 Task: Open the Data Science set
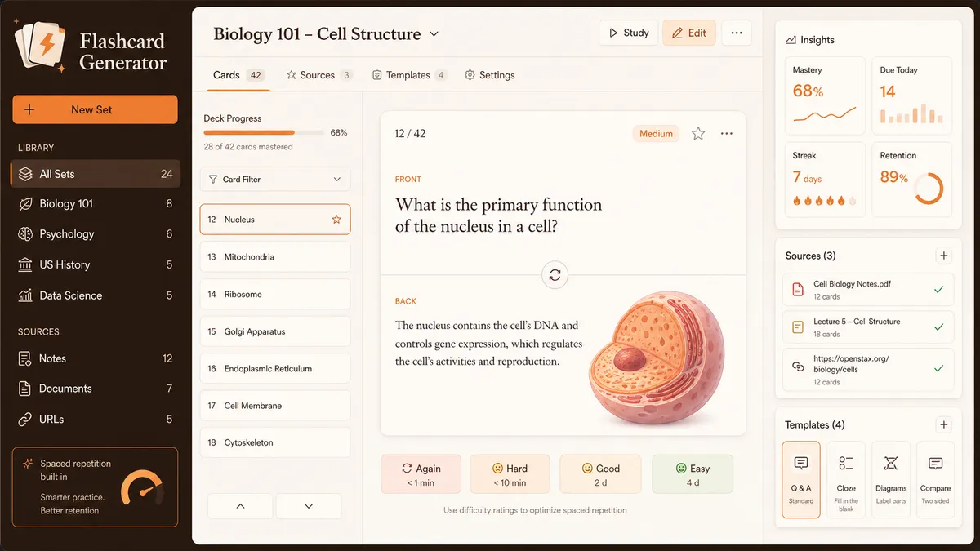[x=95, y=295]
